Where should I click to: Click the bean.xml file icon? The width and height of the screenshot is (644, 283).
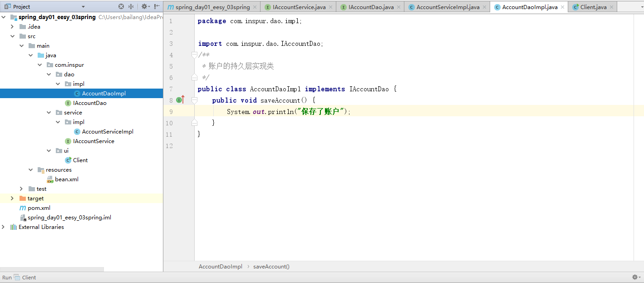click(x=50, y=179)
